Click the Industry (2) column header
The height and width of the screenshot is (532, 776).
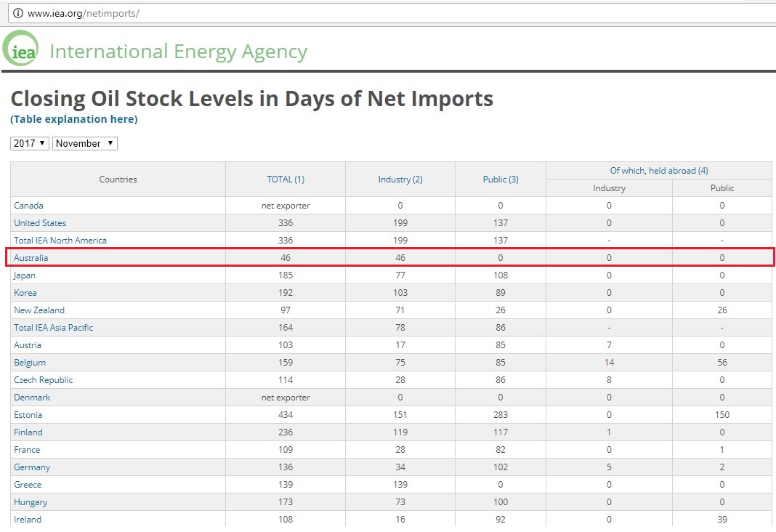pos(400,180)
